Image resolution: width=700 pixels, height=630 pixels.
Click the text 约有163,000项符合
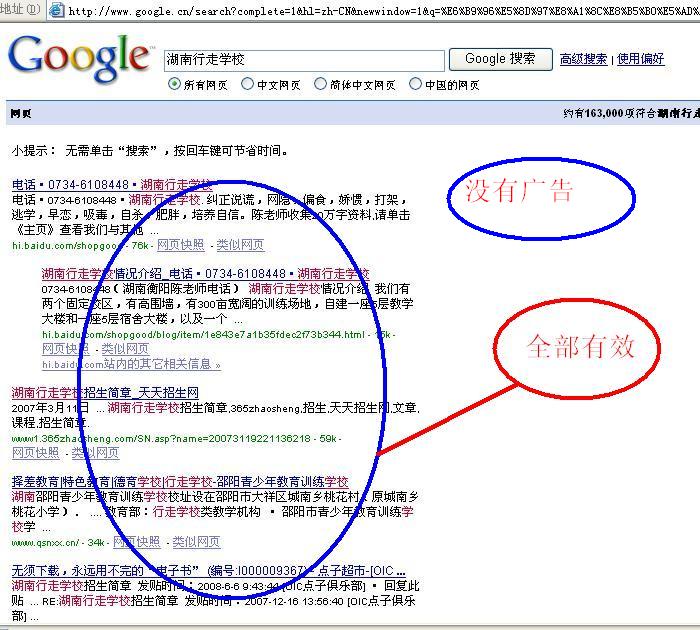(609, 113)
